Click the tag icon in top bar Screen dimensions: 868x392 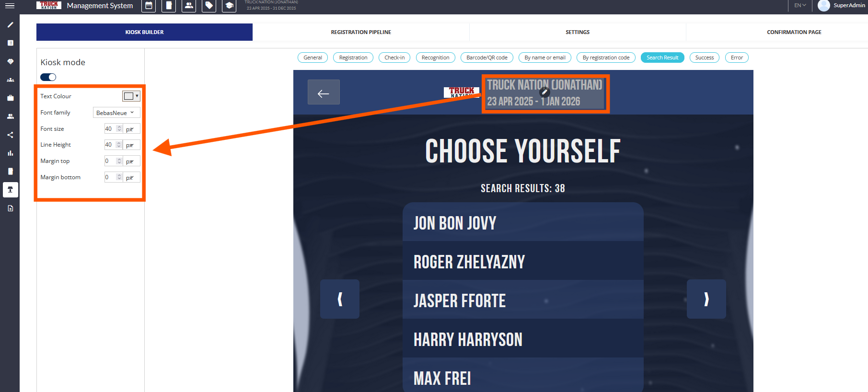(x=209, y=6)
